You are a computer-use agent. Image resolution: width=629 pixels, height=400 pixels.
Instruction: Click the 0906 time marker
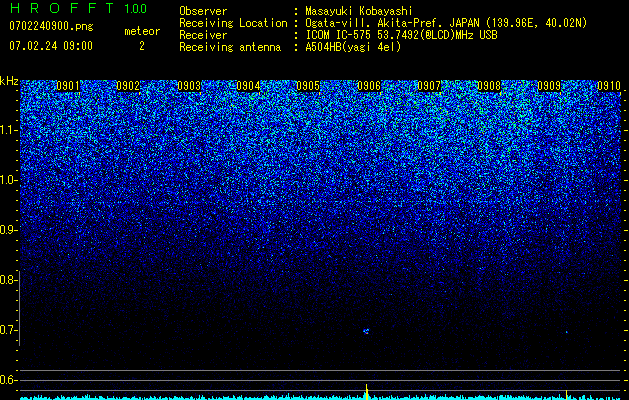(x=369, y=86)
